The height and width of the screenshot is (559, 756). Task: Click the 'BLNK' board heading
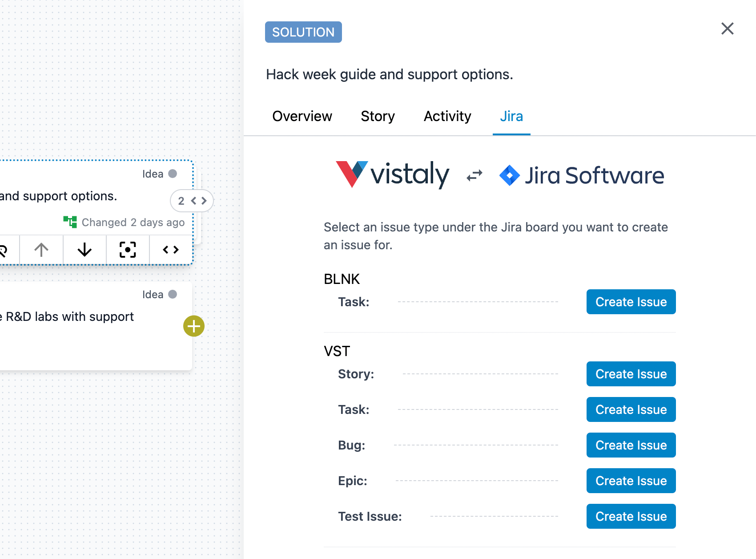(342, 279)
